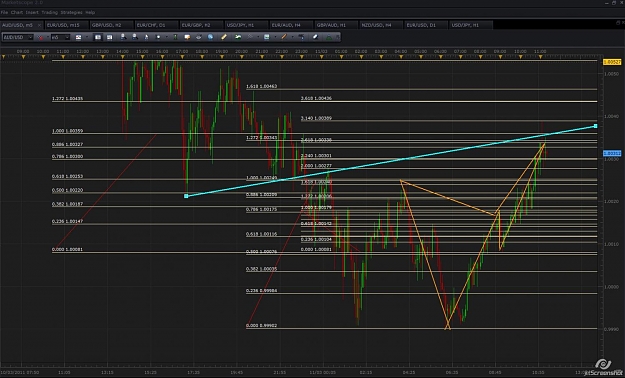Switch to the EUR/USD, D1 chart tab

click(x=426, y=25)
